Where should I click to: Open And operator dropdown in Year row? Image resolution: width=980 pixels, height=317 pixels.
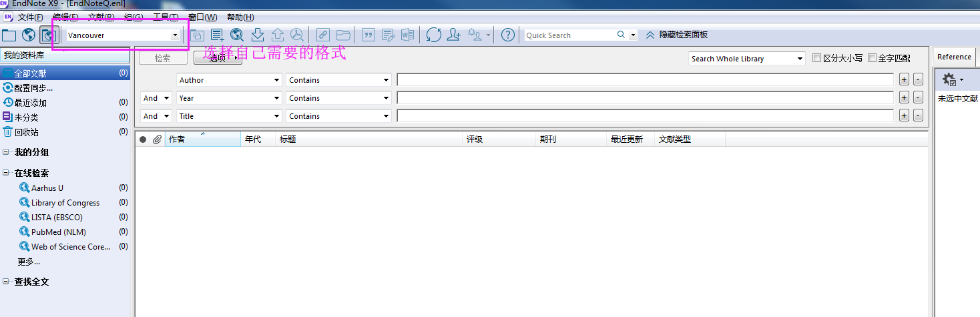tap(156, 98)
